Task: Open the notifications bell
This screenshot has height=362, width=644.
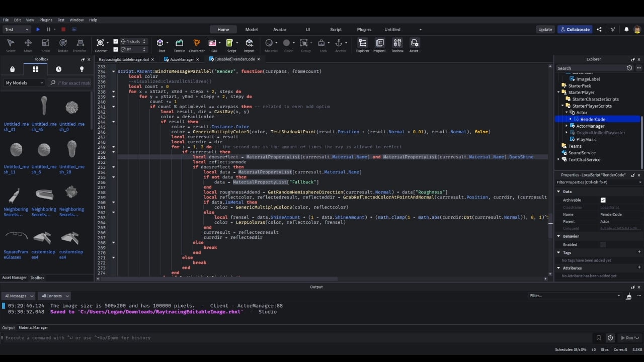Action: click(x=626, y=30)
